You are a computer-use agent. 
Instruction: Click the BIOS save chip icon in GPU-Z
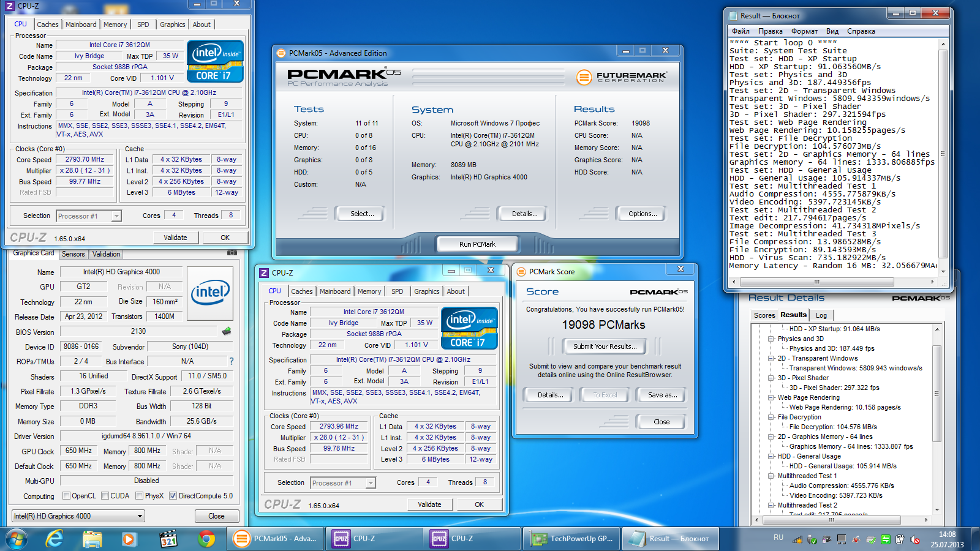(x=227, y=331)
